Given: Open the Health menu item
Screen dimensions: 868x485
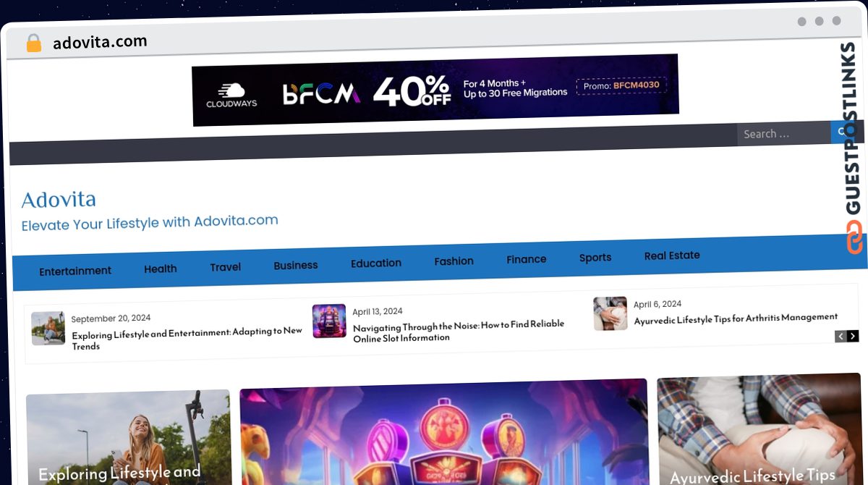Looking at the screenshot, I should point(161,269).
